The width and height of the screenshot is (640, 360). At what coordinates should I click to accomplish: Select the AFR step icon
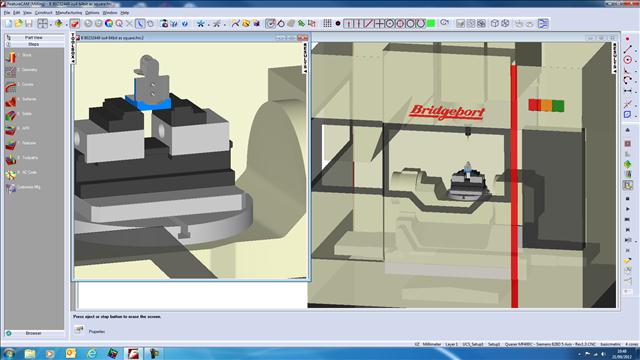[11, 130]
